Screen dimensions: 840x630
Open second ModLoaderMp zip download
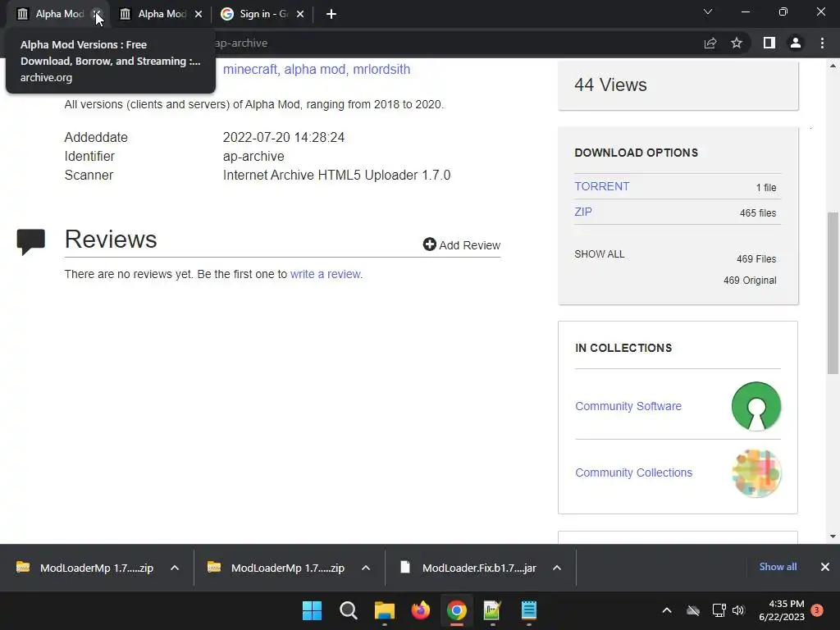(x=277, y=568)
